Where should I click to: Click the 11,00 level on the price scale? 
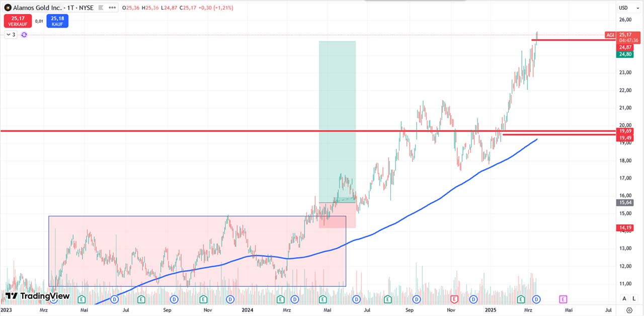(626, 284)
